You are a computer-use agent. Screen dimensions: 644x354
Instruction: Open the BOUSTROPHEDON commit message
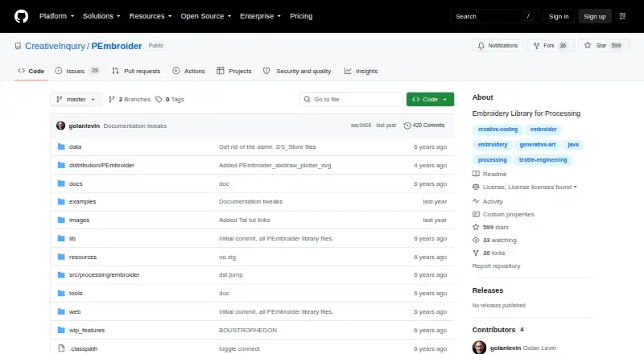(248, 330)
